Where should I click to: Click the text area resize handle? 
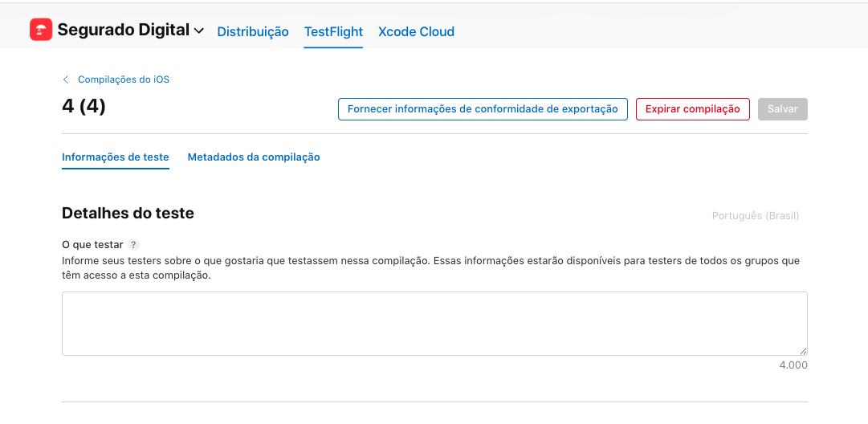[803, 351]
